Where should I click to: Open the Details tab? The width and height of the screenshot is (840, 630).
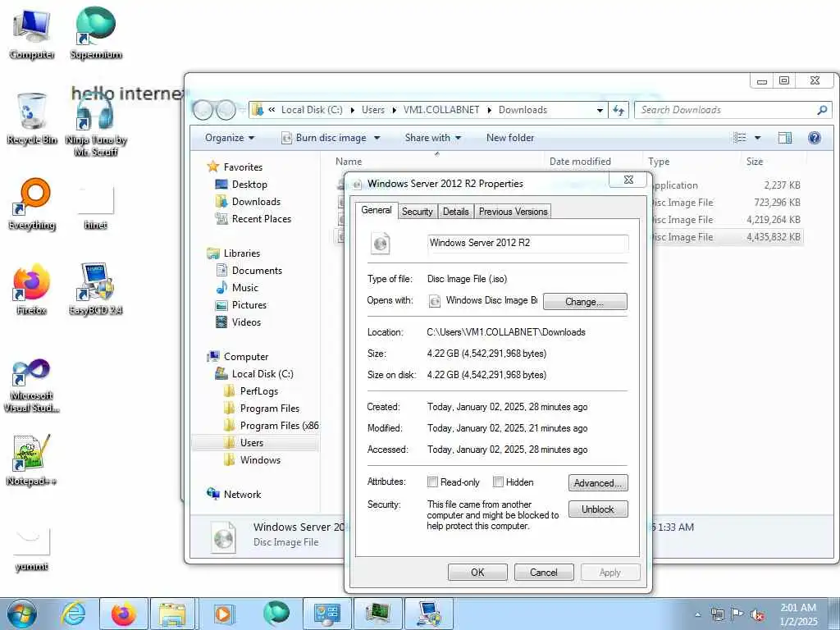[x=456, y=212]
